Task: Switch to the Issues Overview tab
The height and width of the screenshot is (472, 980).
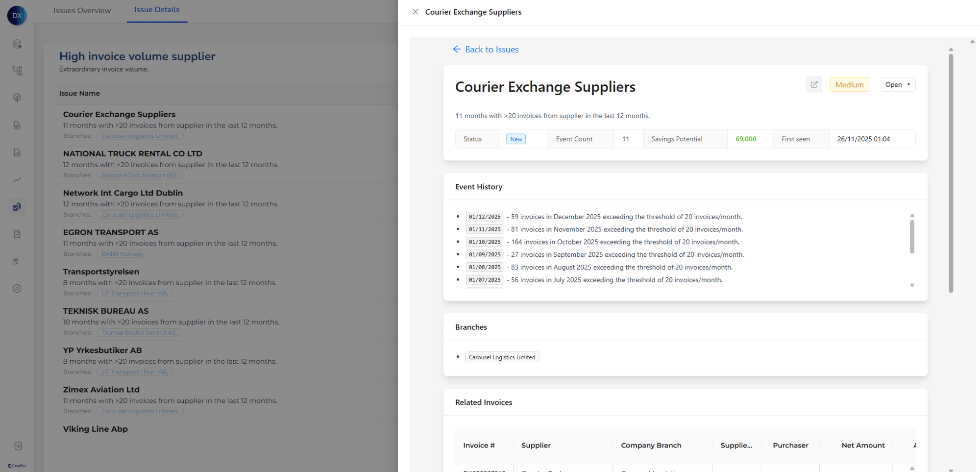Action: (x=82, y=11)
